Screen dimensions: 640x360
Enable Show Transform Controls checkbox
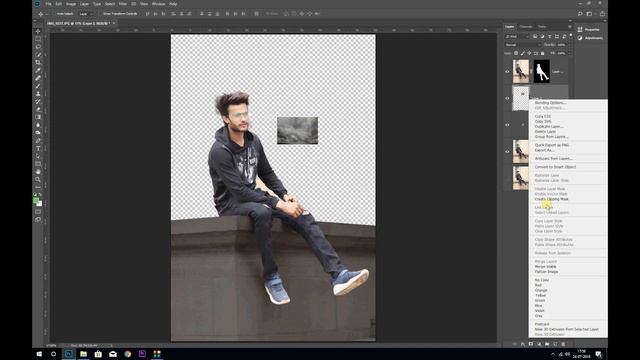pos(100,14)
